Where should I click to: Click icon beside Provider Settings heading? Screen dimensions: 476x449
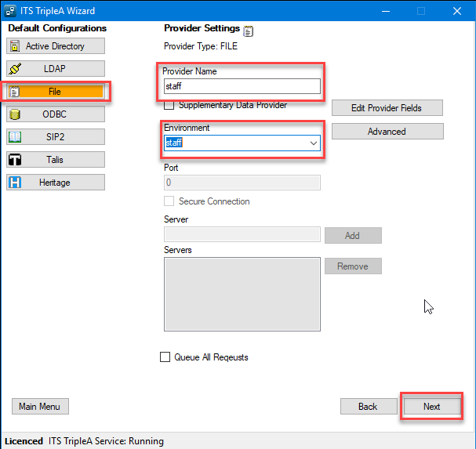pos(249,31)
